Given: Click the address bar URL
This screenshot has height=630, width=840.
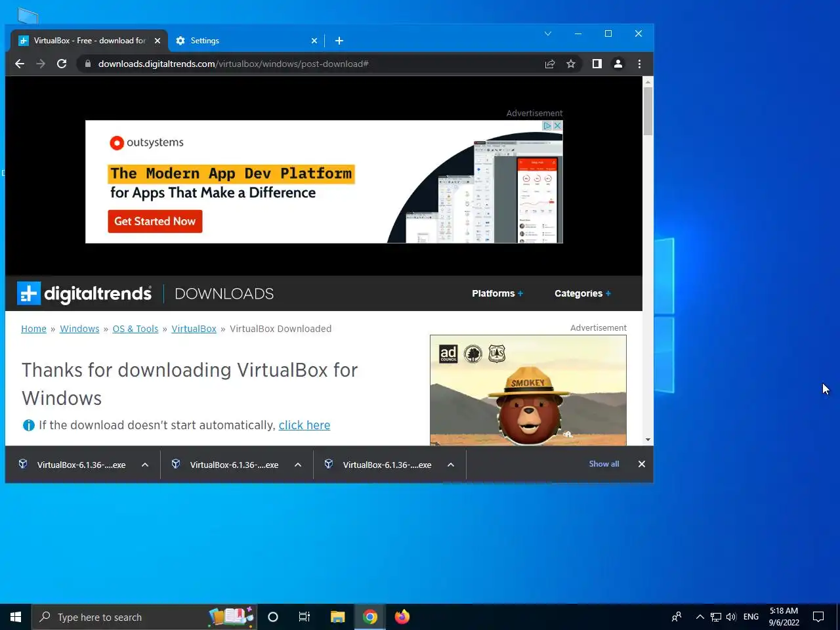Looking at the screenshot, I should click(x=233, y=64).
